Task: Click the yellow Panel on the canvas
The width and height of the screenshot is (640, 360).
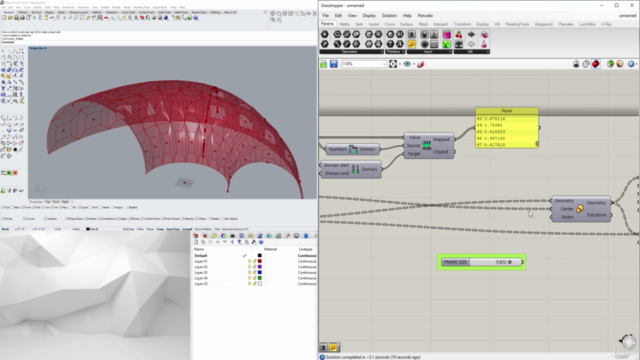Action: pyautogui.click(x=507, y=128)
